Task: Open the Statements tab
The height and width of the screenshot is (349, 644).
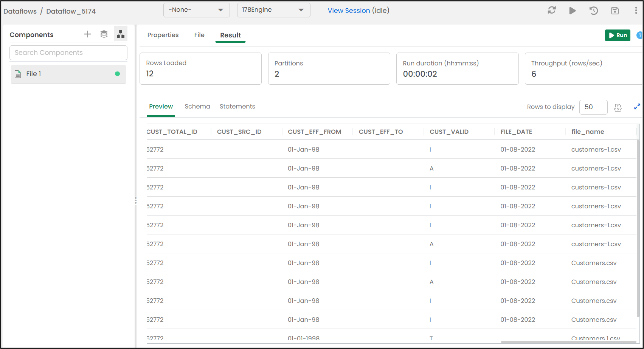Action: point(237,107)
